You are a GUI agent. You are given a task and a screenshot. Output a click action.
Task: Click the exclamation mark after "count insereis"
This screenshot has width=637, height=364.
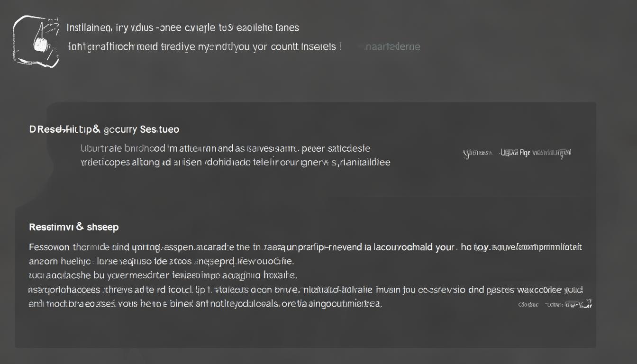click(340, 46)
